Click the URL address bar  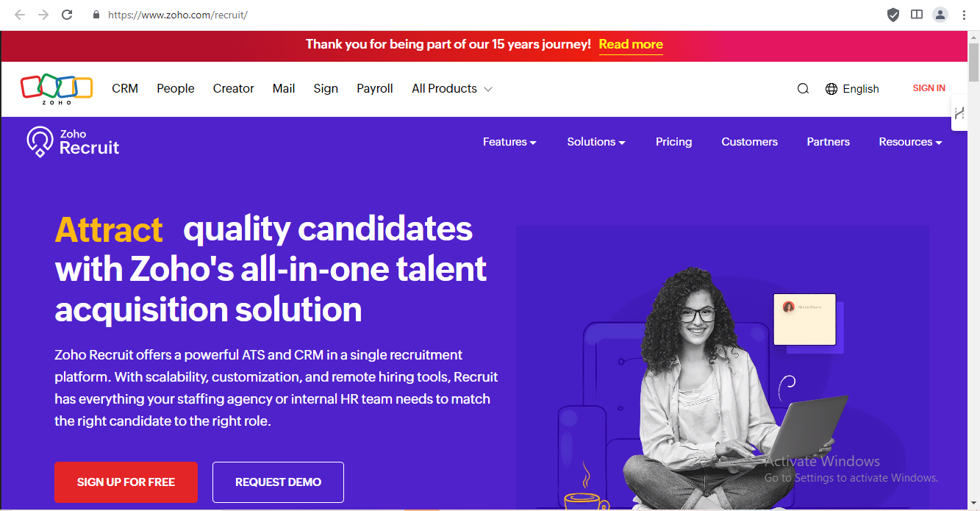[x=441, y=15]
